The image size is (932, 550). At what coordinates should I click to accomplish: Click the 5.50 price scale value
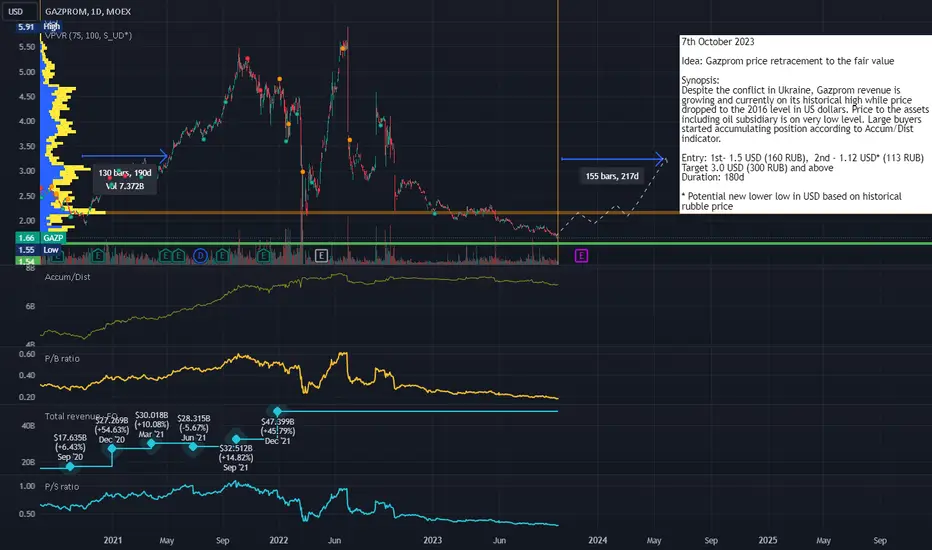[x=27, y=46]
